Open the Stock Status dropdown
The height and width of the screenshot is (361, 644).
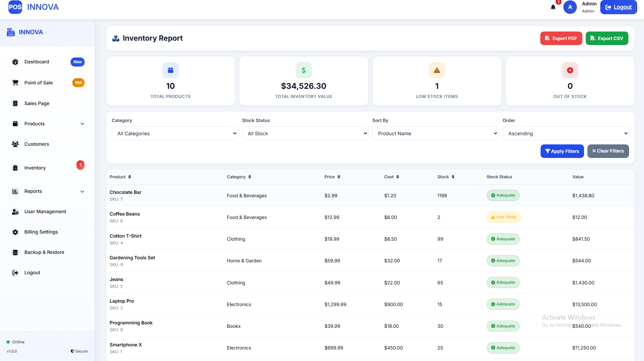(305, 134)
